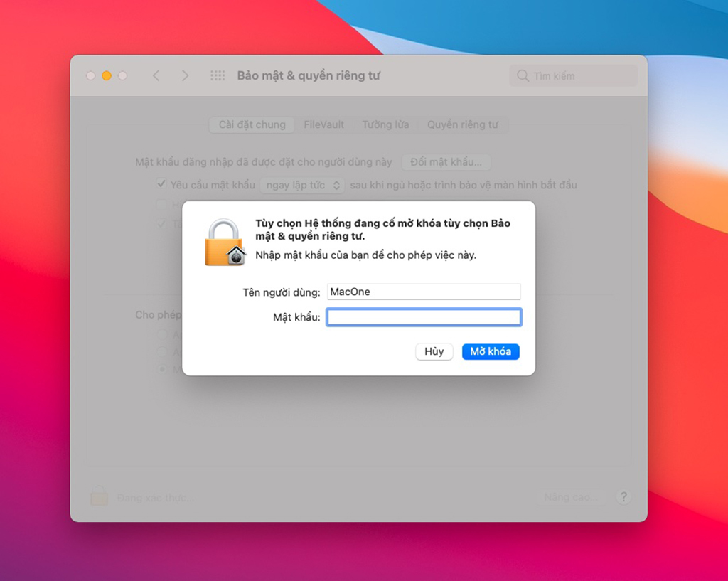Click the Mở khóa button
This screenshot has width=728, height=581.
491,351
